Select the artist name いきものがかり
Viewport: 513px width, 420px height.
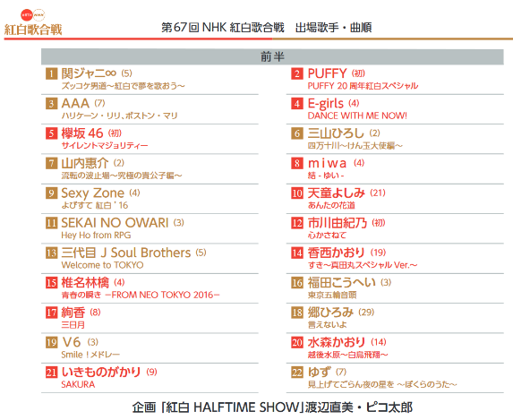point(101,373)
